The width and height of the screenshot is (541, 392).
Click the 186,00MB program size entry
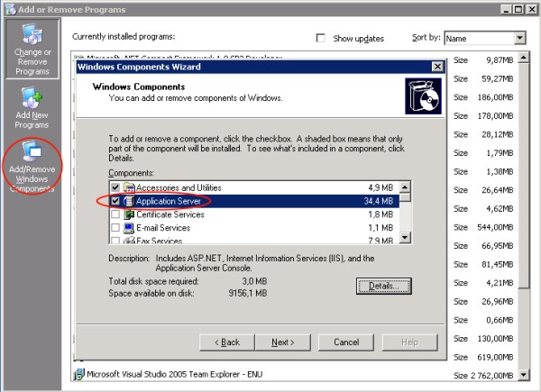495,97
